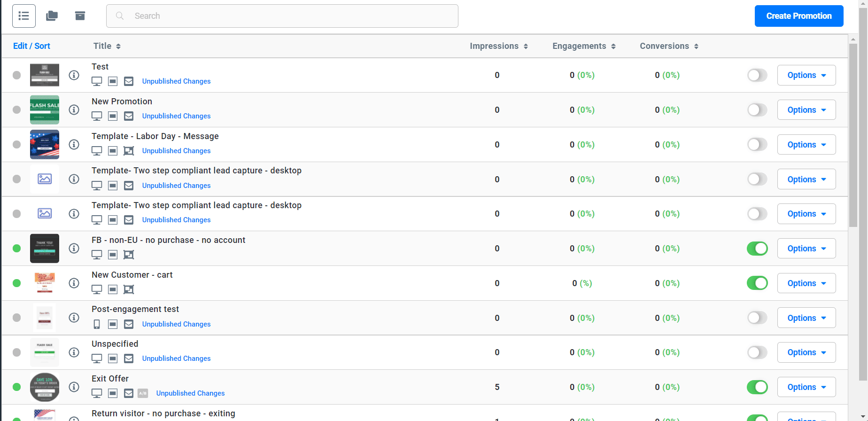Click the A/B test icon on Exit Offer
This screenshot has width=868, height=421.
click(x=143, y=393)
